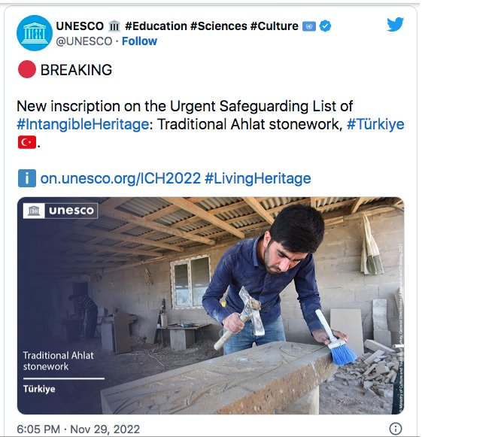Click the blue verified badge
This screenshot has height=437, width=504.
pos(325,26)
